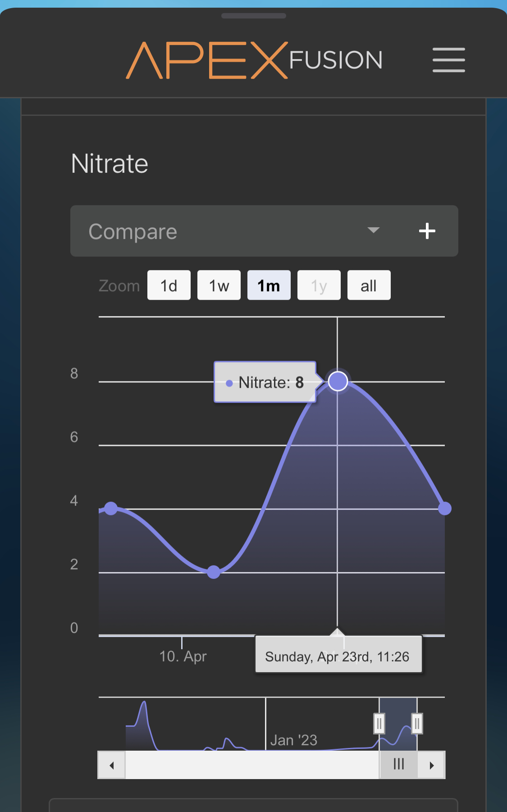Click the plus icon to add comparison
The height and width of the screenshot is (812, 507).
pyautogui.click(x=427, y=231)
